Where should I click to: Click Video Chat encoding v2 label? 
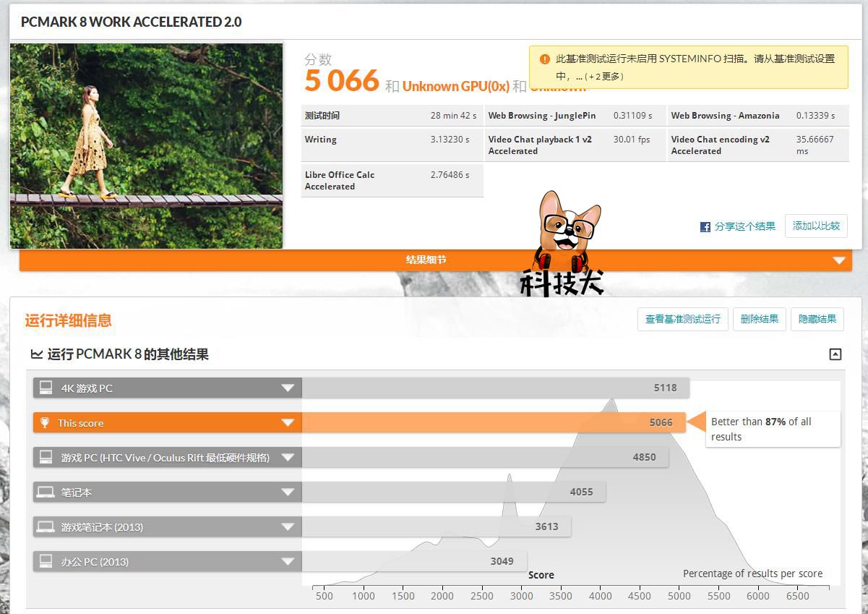[720, 145]
